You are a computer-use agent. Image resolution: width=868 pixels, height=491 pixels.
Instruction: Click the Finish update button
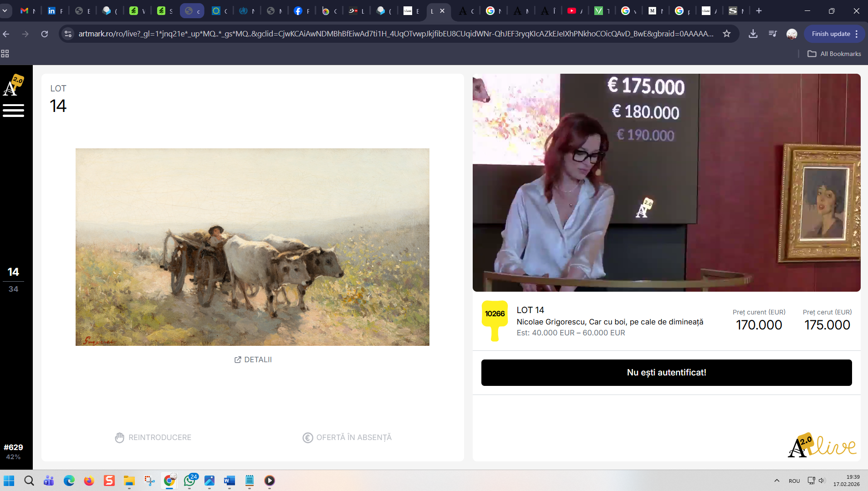click(x=831, y=34)
